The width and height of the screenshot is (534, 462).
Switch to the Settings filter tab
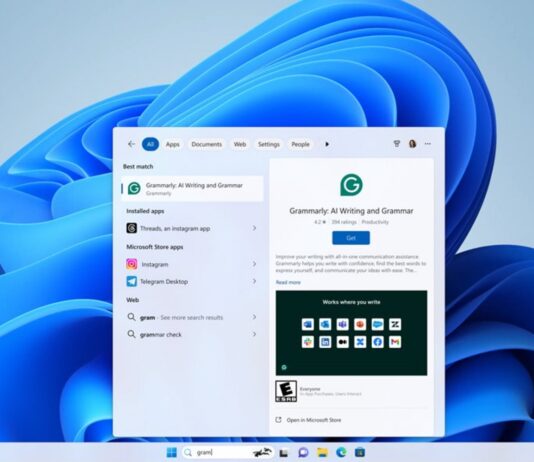pos(269,144)
